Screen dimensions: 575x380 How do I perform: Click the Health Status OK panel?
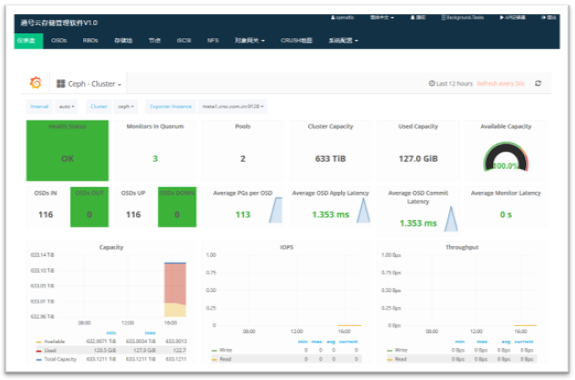67,150
